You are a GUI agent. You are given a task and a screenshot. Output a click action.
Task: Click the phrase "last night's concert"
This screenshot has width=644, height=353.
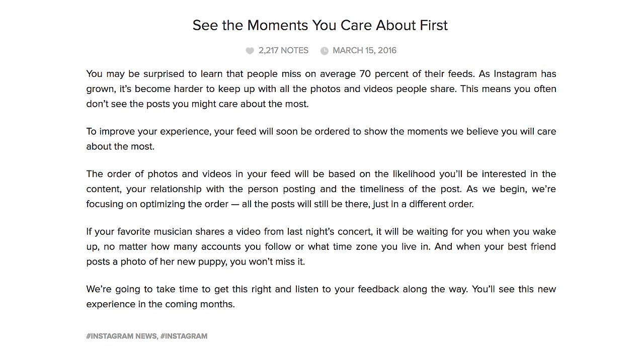[333, 232]
